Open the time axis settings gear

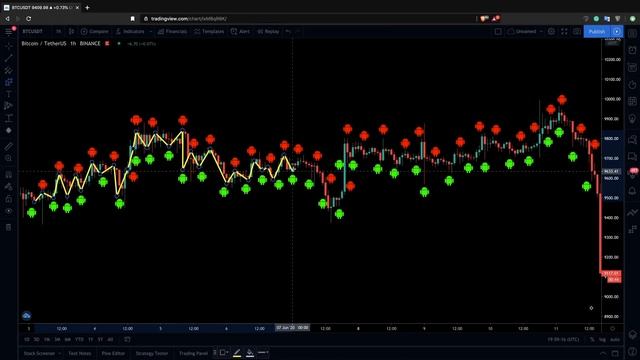pos(612,328)
